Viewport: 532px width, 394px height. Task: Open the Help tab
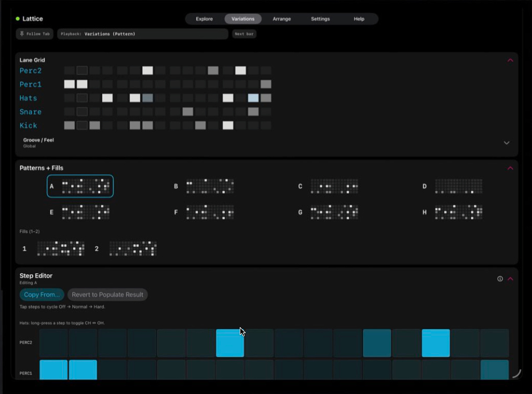[359, 19]
